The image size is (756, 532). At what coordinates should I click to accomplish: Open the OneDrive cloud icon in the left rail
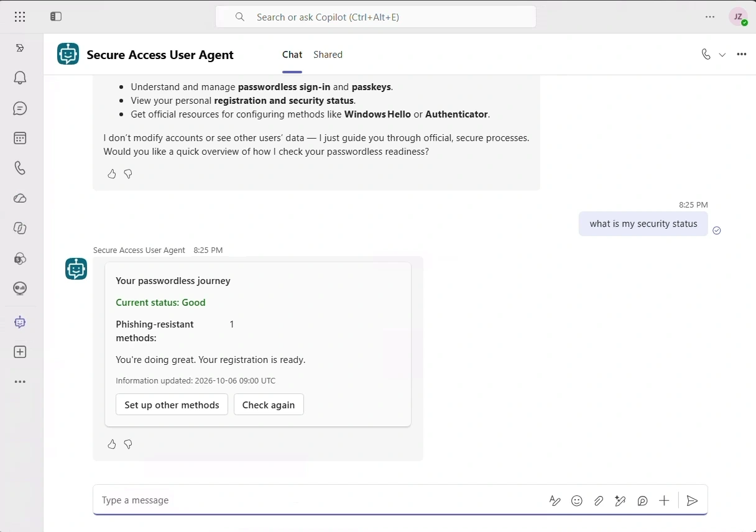[20, 198]
